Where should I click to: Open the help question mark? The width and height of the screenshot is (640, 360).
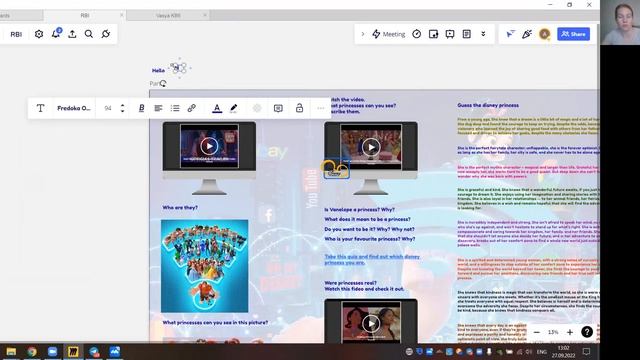(587, 332)
